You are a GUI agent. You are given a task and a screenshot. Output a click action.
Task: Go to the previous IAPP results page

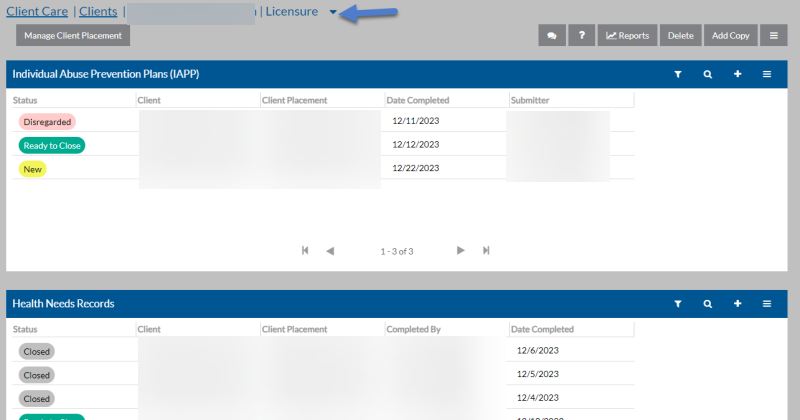pyautogui.click(x=330, y=251)
